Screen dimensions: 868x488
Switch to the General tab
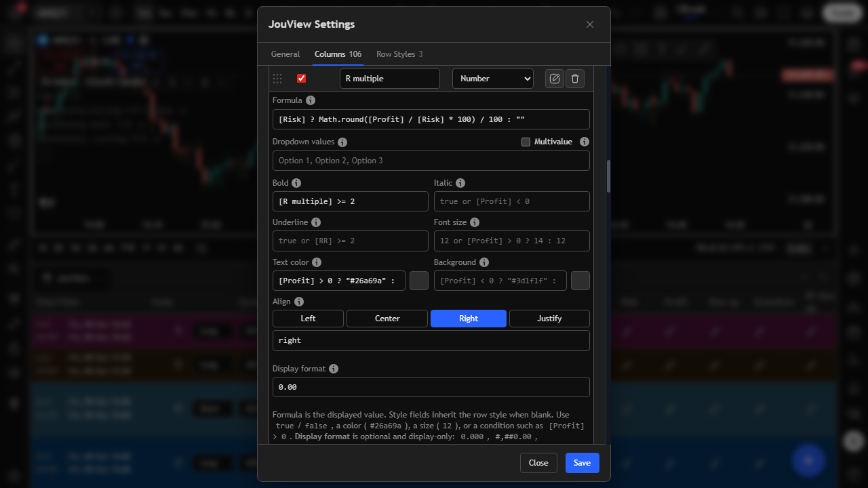coord(285,54)
